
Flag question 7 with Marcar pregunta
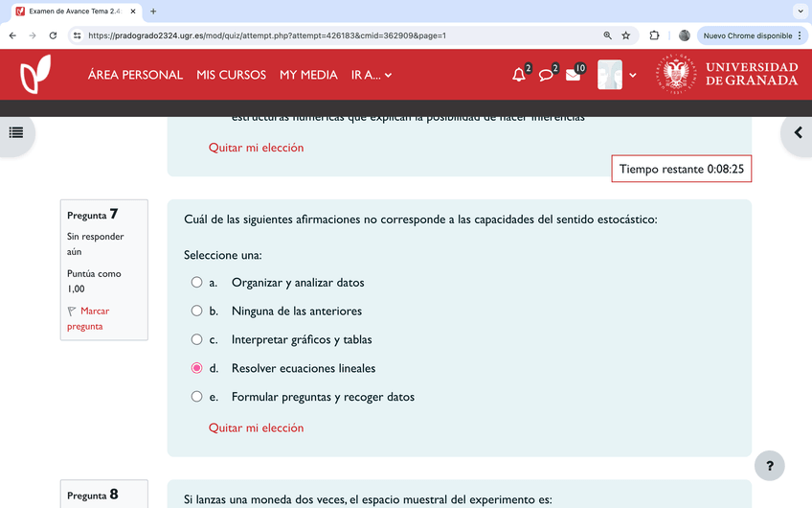[88, 318]
